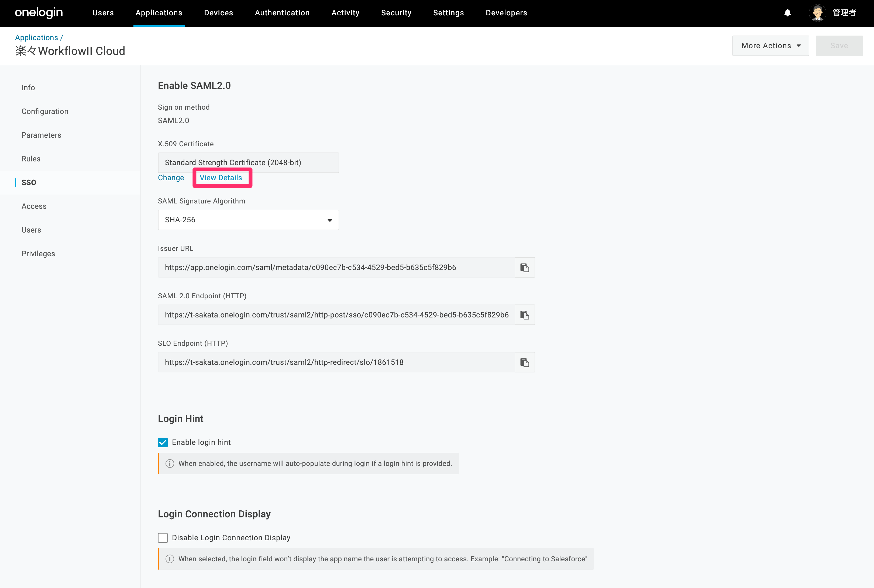The height and width of the screenshot is (588, 874).
Task: Click the 'Login Hint' section heading
Action: pos(181,418)
